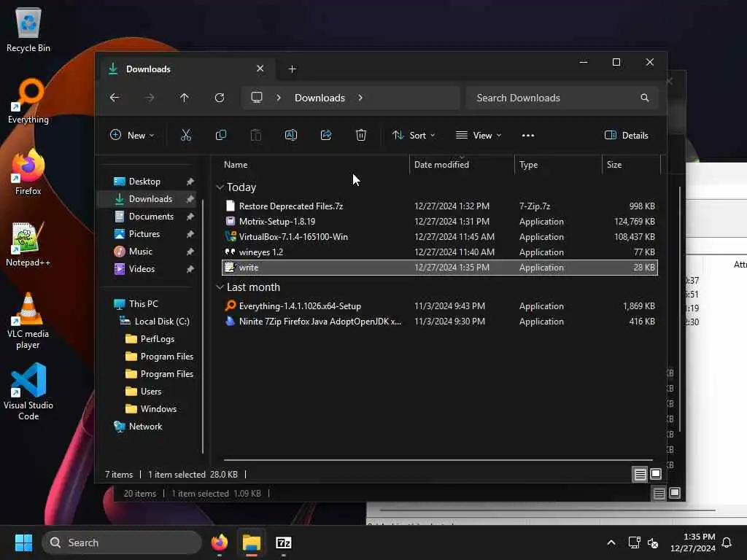Click the Search Downloads field
Image resolution: width=747 pixels, height=560 pixels.
click(x=562, y=98)
